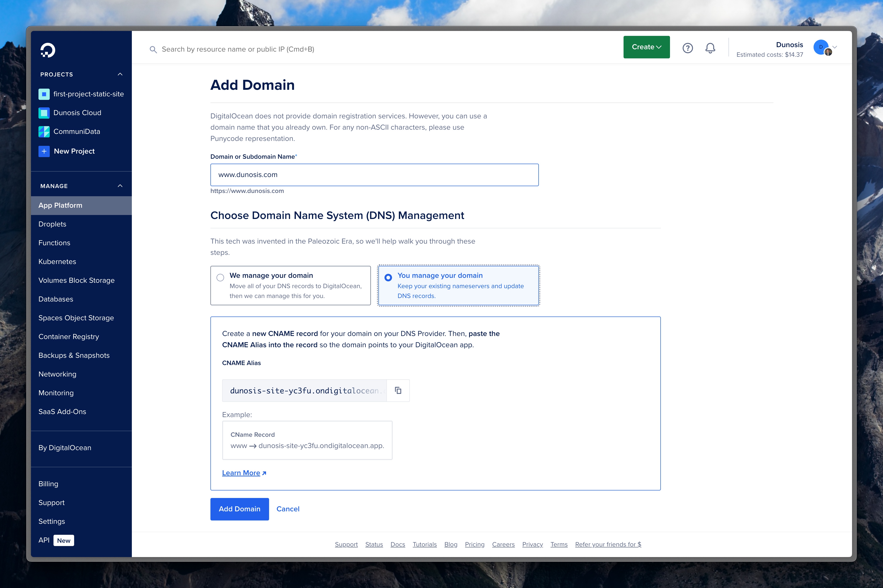Select the "We manage your domain" option
Viewport: 883px width, 588px height.
(220, 278)
